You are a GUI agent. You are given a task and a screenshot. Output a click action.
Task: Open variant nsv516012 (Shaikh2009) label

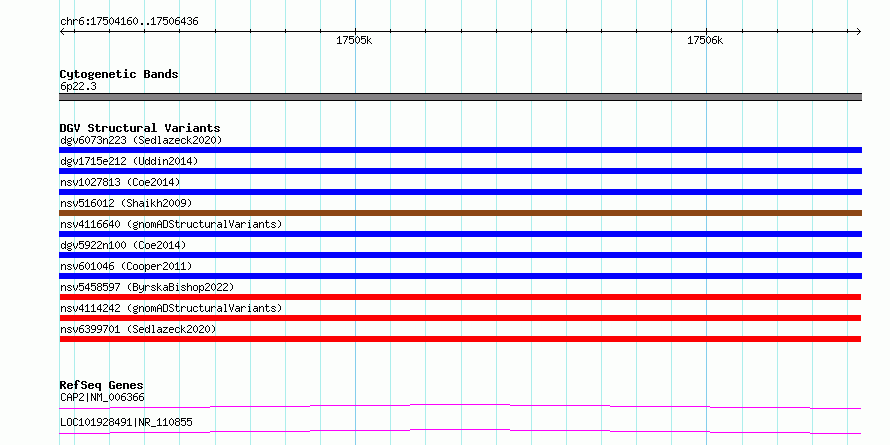(x=126, y=203)
